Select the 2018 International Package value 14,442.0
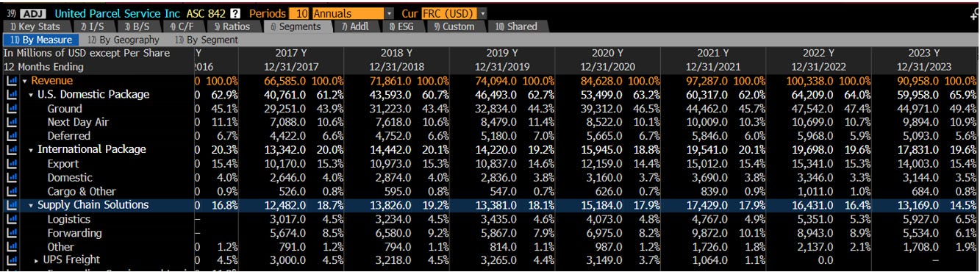This screenshot has height=272, width=980. (390, 150)
